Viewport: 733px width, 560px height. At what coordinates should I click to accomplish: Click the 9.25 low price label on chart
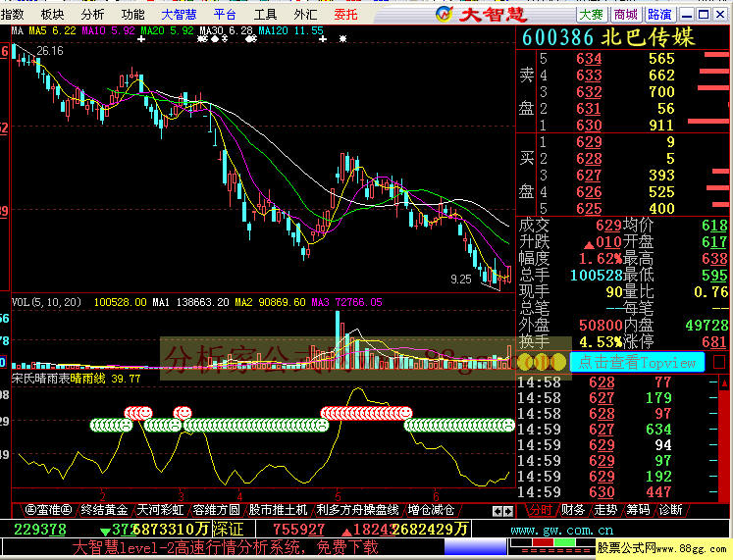[461, 280]
